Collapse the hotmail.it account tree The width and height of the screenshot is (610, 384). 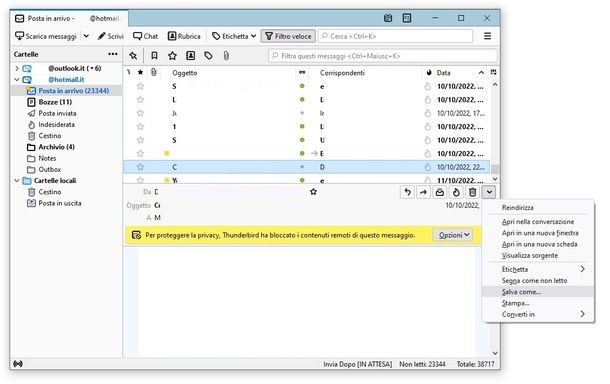17,80
